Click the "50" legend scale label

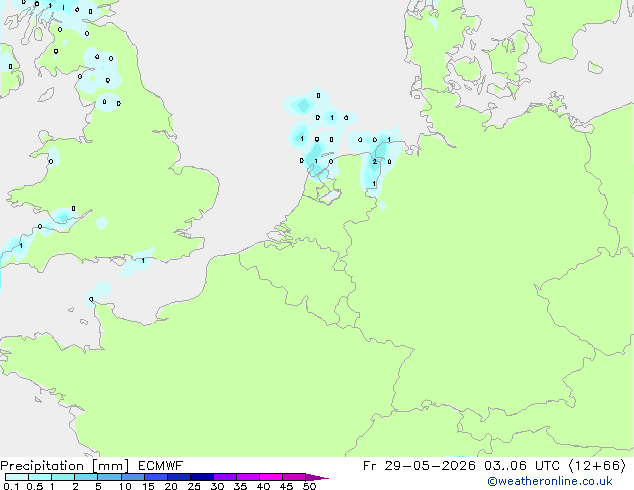(309, 486)
